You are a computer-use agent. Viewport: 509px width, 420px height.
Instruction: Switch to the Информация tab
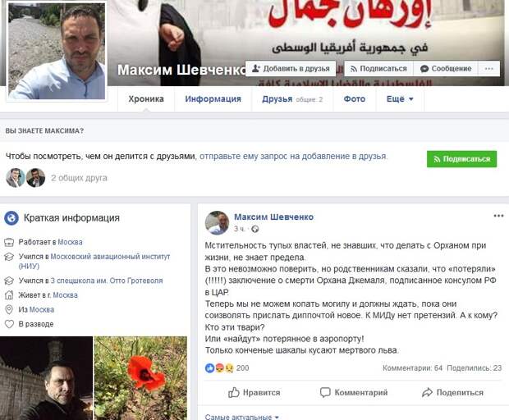213,99
